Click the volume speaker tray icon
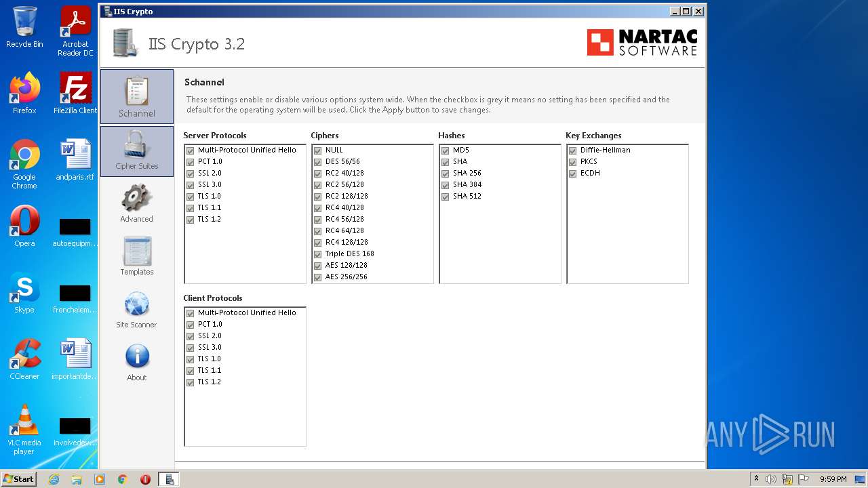 click(771, 479)
